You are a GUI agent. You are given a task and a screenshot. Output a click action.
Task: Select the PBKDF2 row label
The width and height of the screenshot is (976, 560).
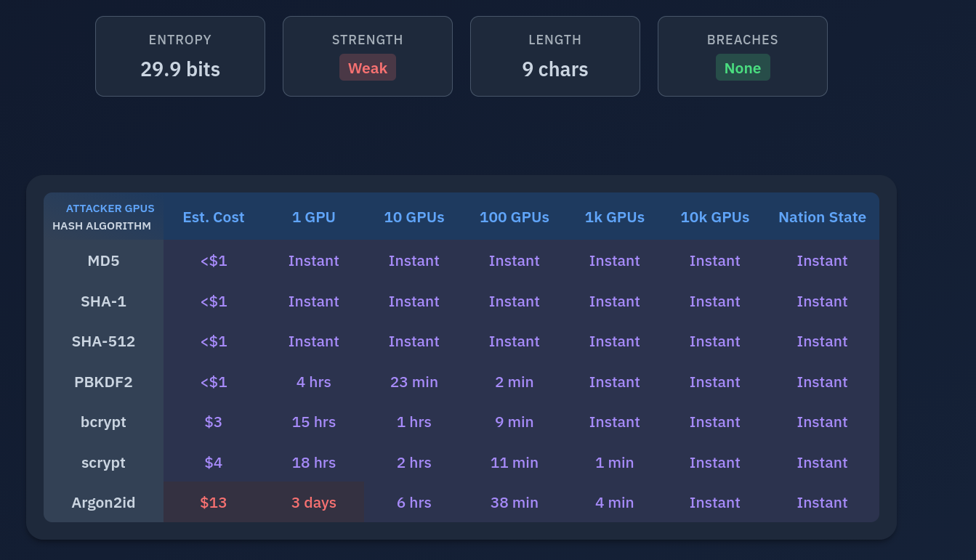(x=103, y=382)
